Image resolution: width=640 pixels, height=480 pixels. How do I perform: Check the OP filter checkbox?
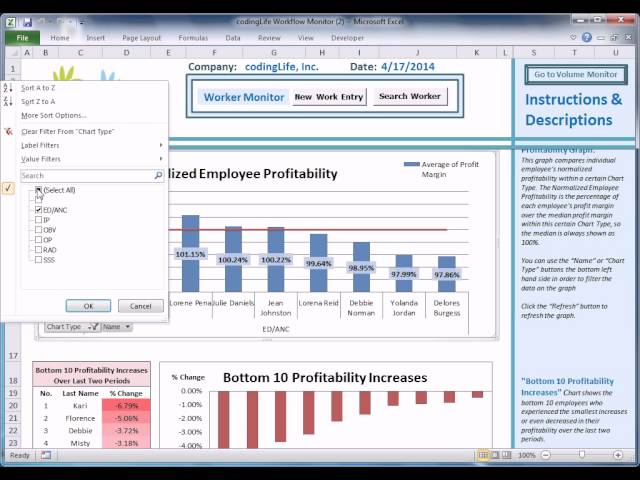click(38, 240)
